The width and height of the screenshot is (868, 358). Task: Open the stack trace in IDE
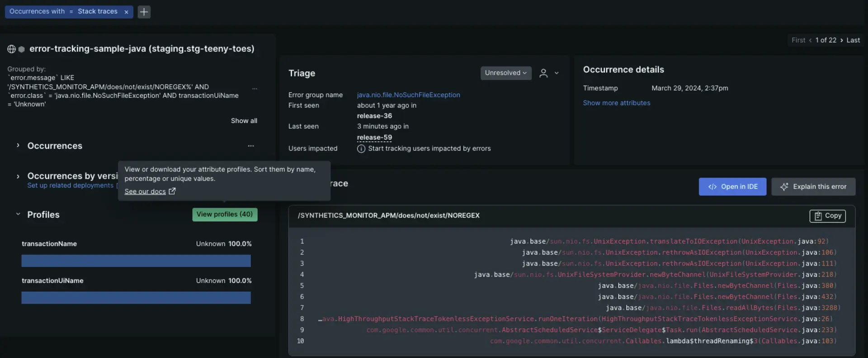[x=732, y=186]
